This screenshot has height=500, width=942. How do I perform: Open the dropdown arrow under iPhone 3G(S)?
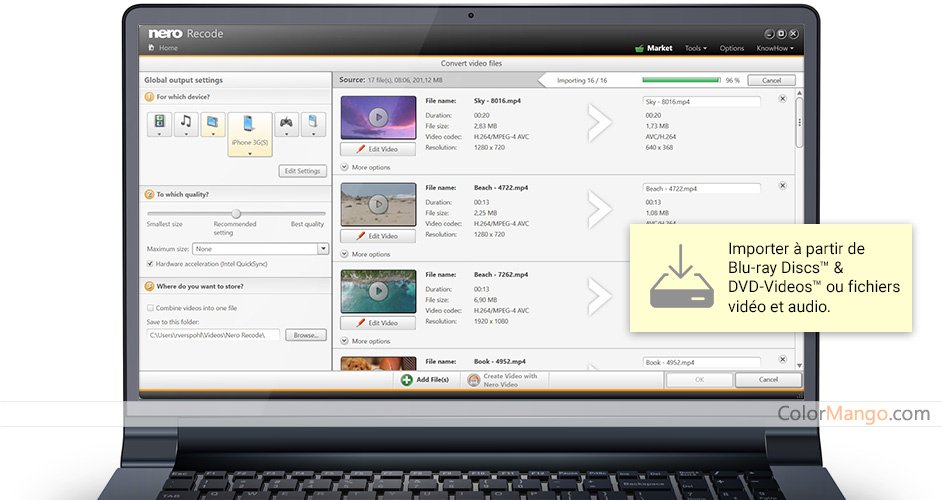[249, 154]
